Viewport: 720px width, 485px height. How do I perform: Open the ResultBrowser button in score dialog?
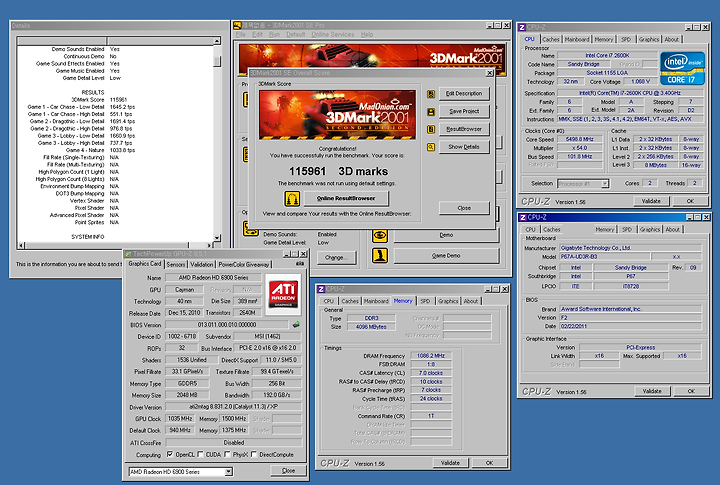464,130
